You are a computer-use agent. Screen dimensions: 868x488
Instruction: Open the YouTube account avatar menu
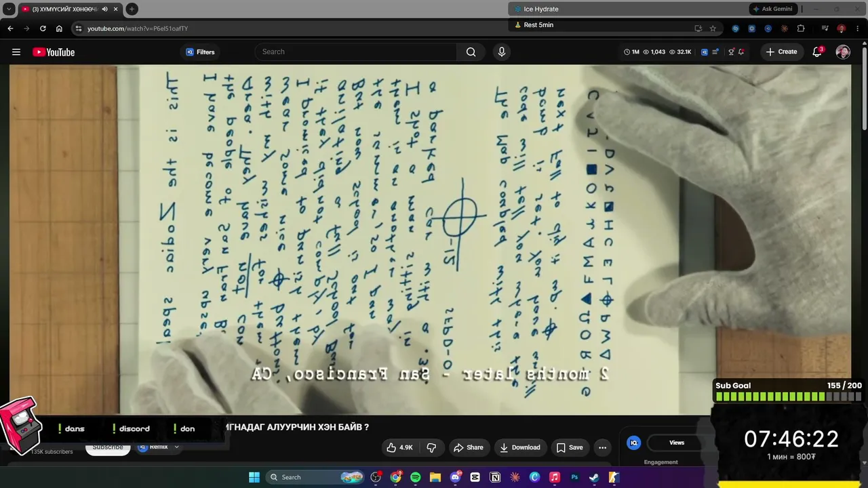point(843,52)
